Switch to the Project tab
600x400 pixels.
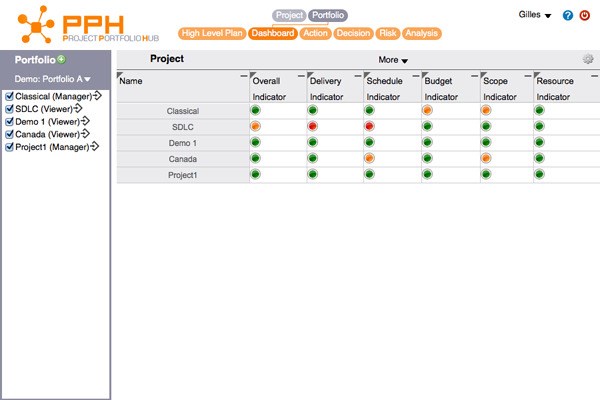pyautogui.click(x=289, y=15)
